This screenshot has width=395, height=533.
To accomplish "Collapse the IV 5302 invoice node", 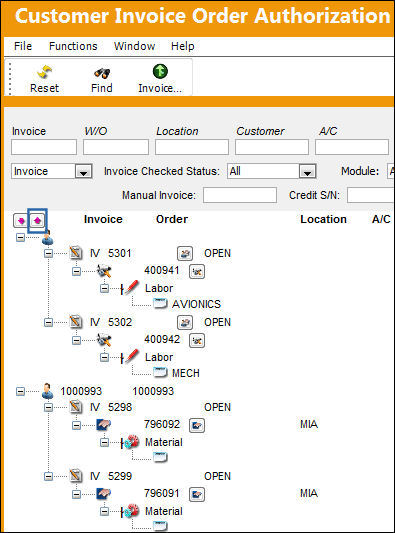I will coord(49,322).
